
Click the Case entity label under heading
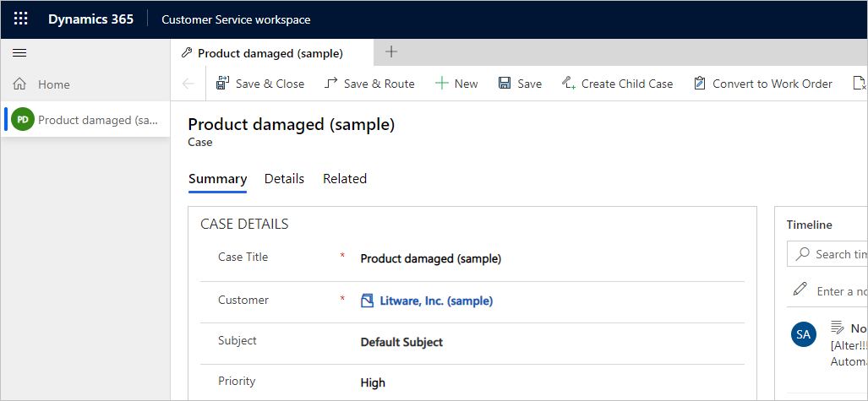point(199,142)
